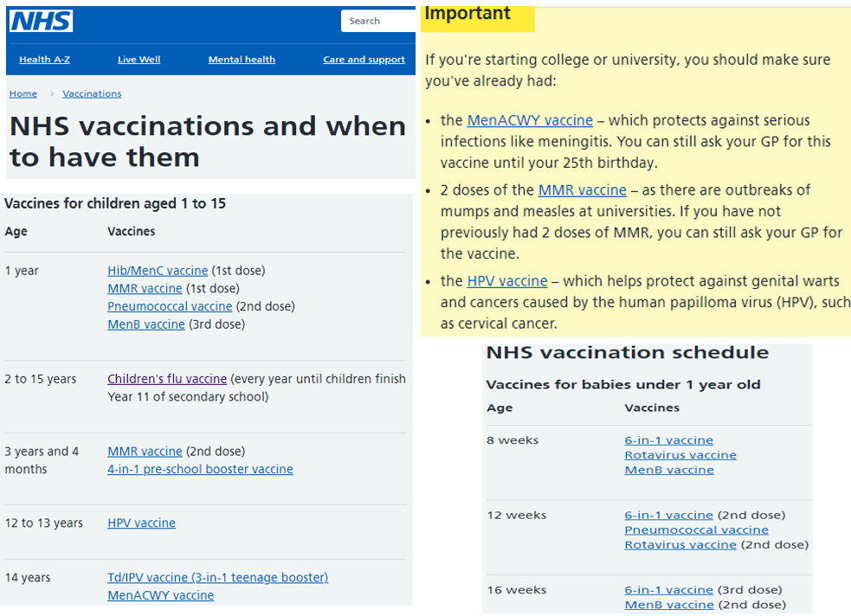Go to Home breadcrumb link
851x616 pixels.
[23, 93]
